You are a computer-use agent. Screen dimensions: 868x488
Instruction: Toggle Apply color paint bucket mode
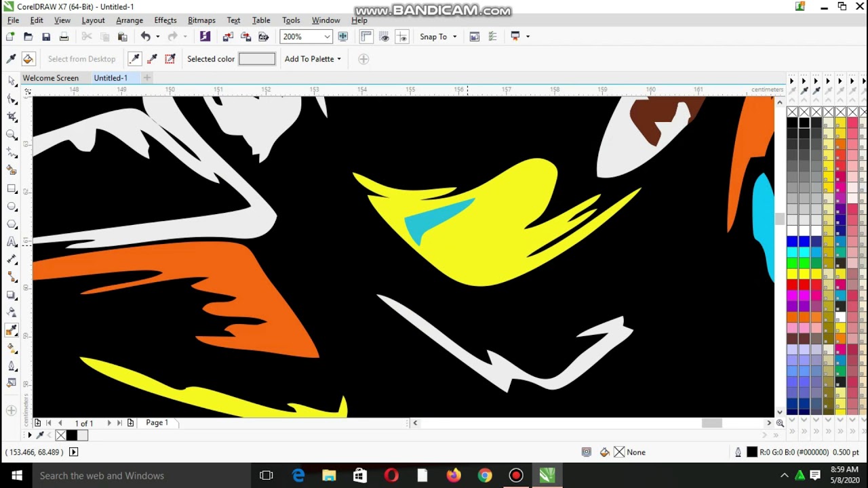click(28, 59)
